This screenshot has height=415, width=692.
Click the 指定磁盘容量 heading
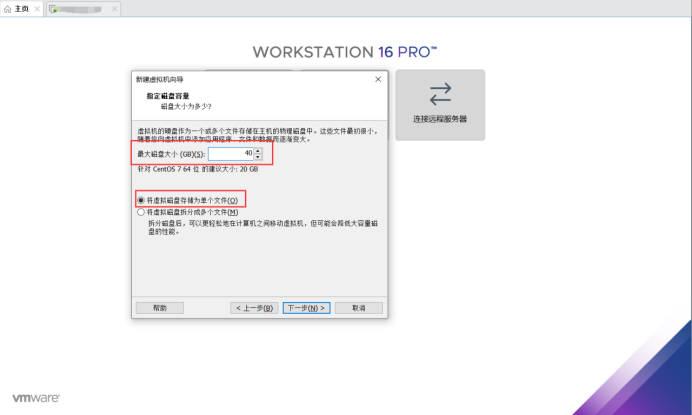coord(168,96)
